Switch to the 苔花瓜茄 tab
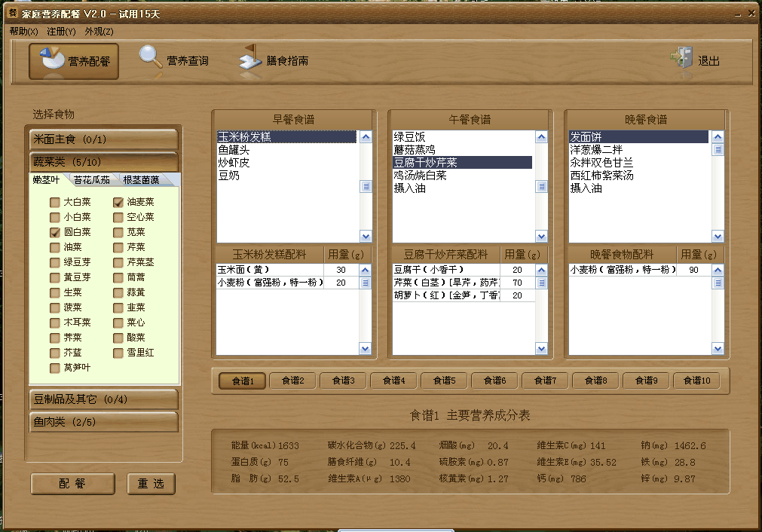This screenshot has width=762, height=532. point(92,180)
